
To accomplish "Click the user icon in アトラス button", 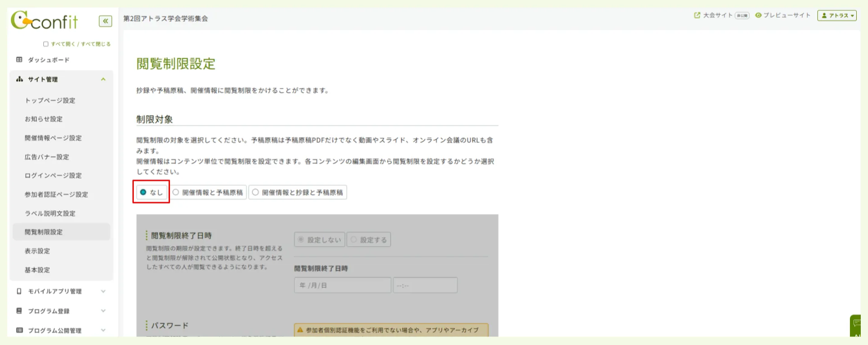I will pos(824,16).
